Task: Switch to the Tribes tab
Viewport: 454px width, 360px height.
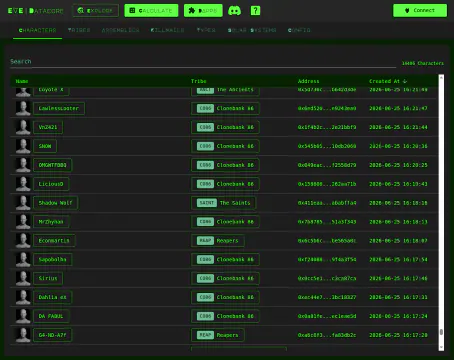Action: click(x=79, y=30)
